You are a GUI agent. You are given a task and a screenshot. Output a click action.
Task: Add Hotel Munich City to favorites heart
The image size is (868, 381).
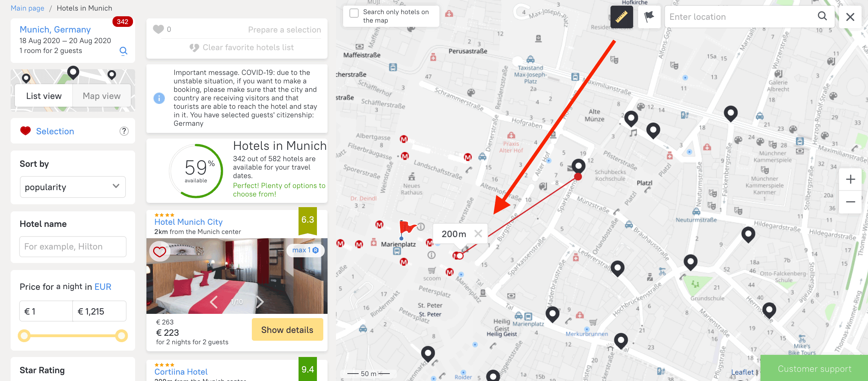(160, 252)
